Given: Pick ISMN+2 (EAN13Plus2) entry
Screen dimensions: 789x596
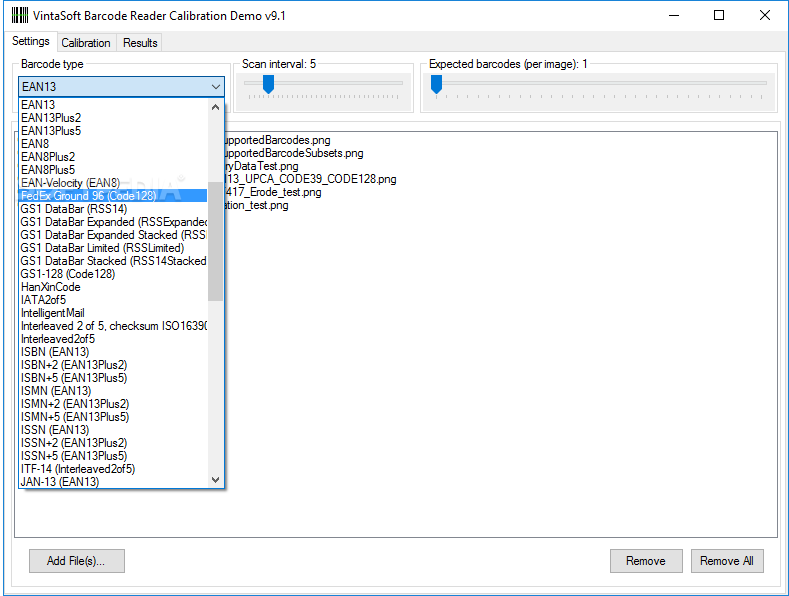Looking at the screenshot, I should point(113,404).
